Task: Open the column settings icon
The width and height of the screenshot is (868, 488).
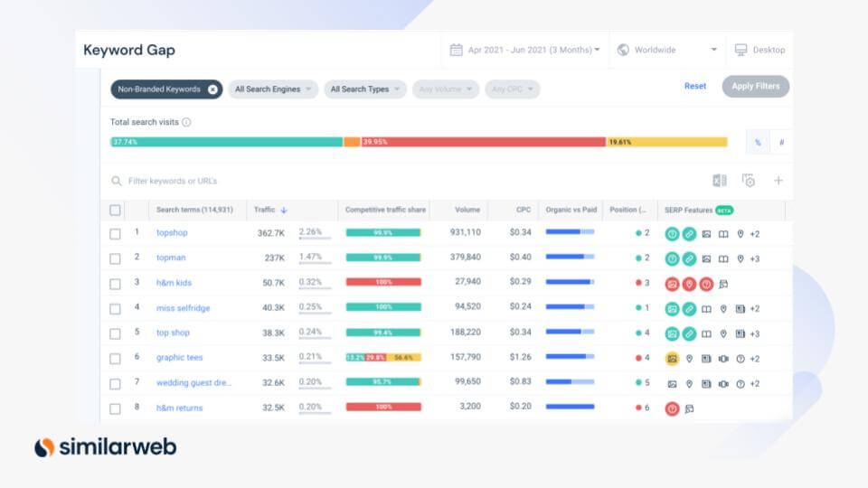Action: click(749, 181)
